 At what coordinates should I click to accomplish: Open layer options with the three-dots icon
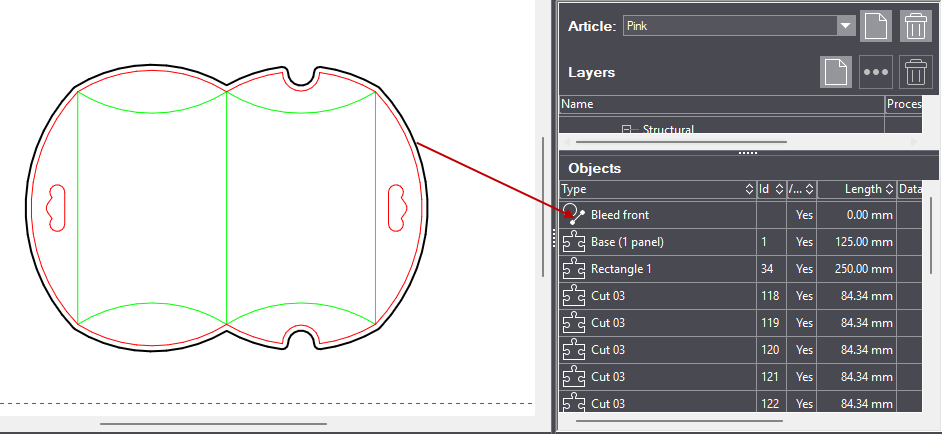coord(876,72)
